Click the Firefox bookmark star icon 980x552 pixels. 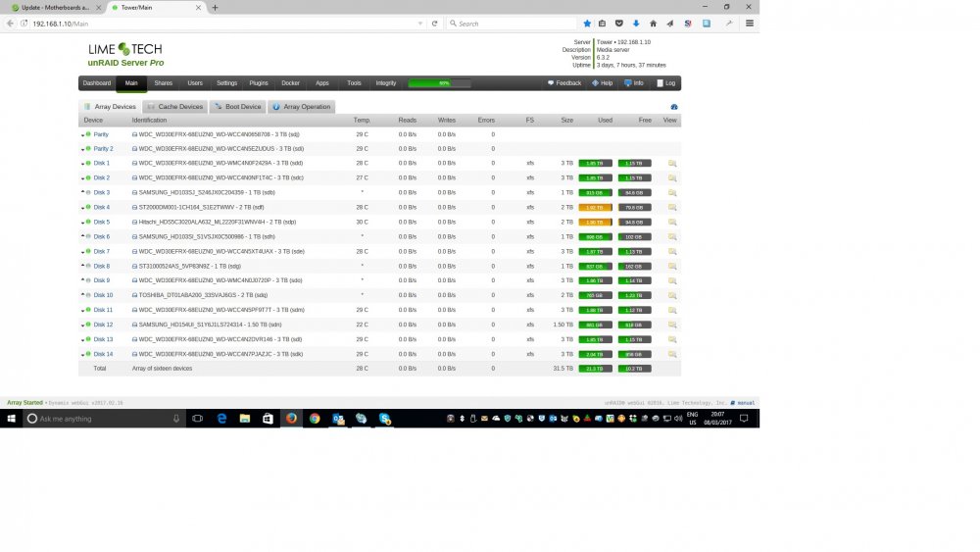[586, 24]
